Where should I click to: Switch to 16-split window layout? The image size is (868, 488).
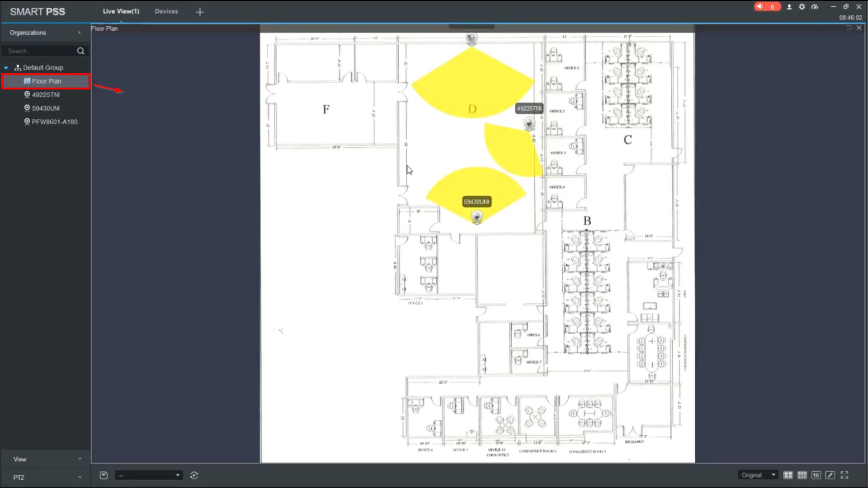816,475
